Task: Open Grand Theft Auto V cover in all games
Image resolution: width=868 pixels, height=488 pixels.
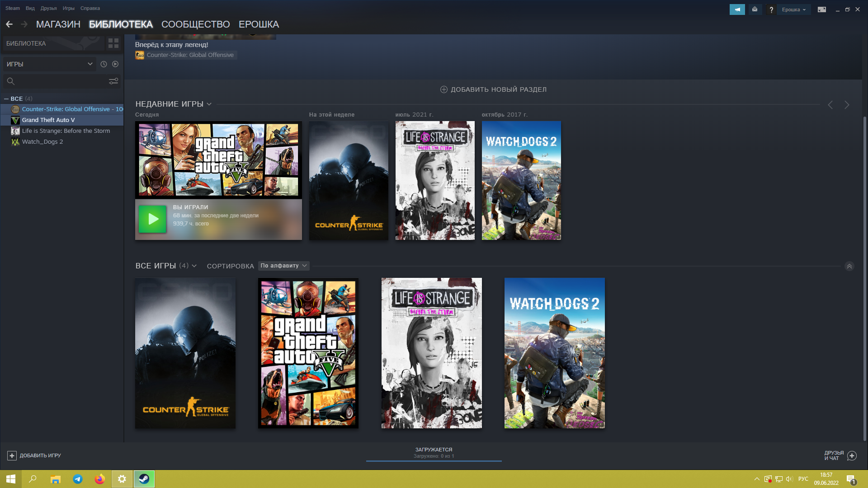Action: pyautogui.click(x=308, y=353)
